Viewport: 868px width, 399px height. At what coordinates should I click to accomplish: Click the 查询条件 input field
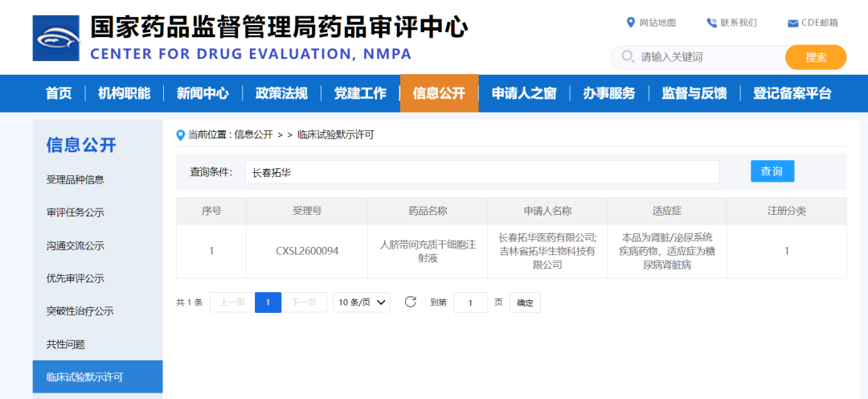[482, 172]
